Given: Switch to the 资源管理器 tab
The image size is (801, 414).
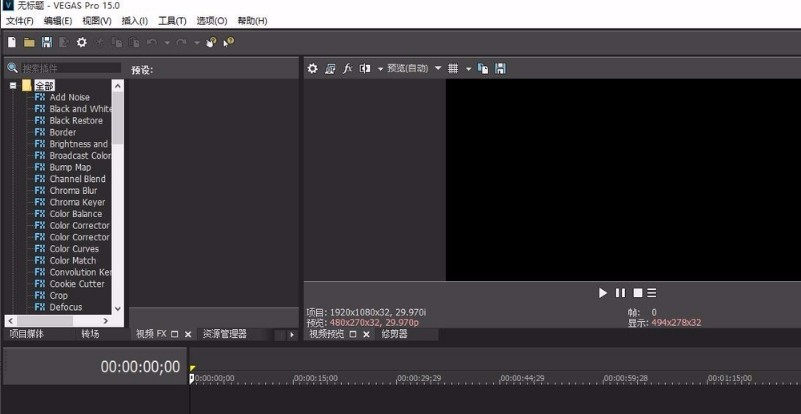Looking at the screenshot, I should click(224, 334).
